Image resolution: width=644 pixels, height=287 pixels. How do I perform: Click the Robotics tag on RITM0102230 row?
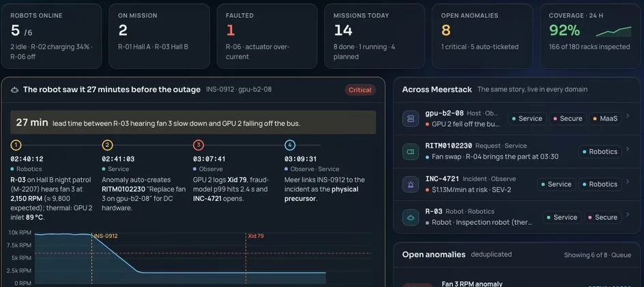pyautogui.click(x=600, y=152)
